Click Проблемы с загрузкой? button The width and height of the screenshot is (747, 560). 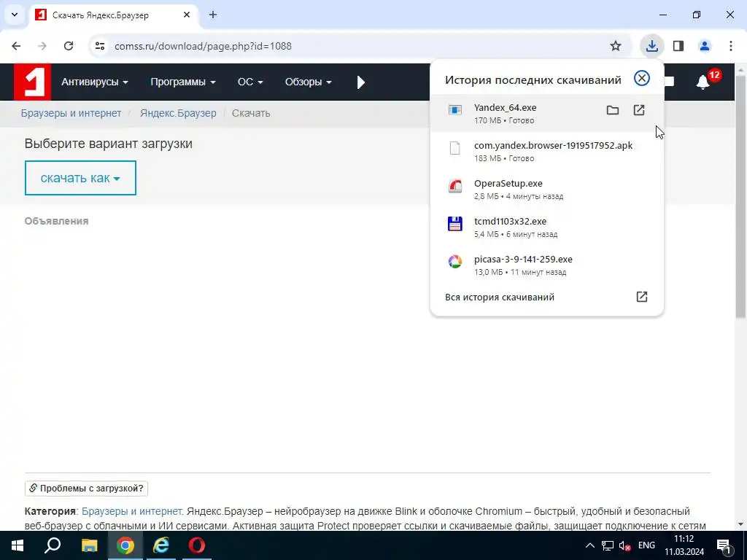(x=86, y=488)
